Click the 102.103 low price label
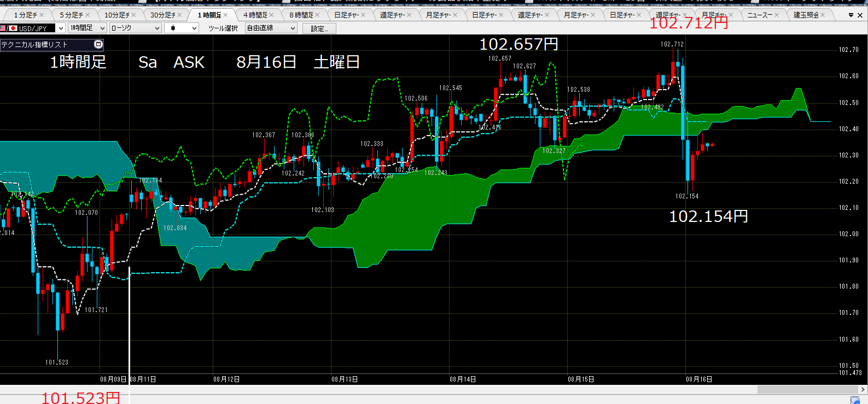The width and height of the screenshot is (868, 404). [323, 210]
